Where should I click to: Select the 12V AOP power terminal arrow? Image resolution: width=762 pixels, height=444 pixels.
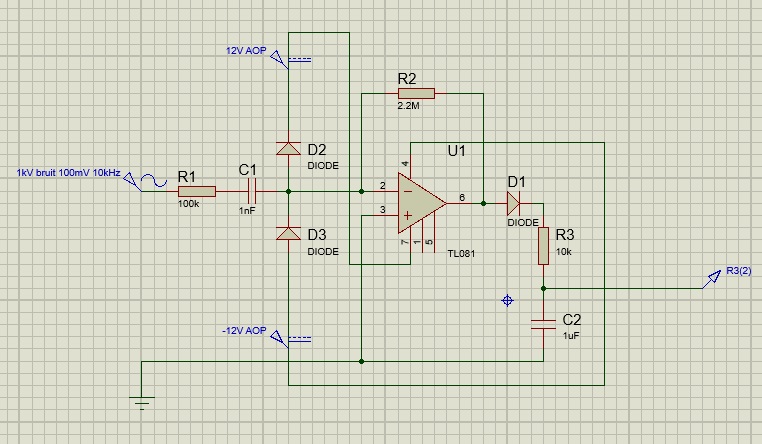(278, 59)
